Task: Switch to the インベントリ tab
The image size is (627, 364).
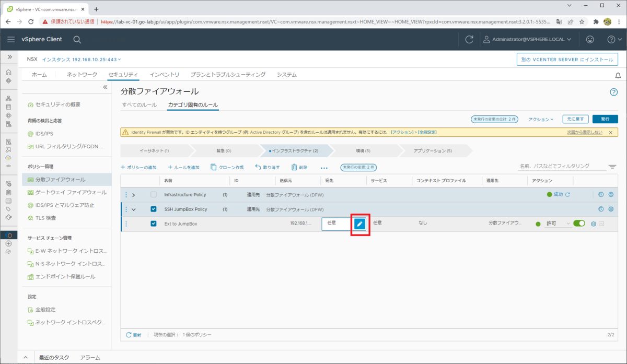Action: pos(165,75)
